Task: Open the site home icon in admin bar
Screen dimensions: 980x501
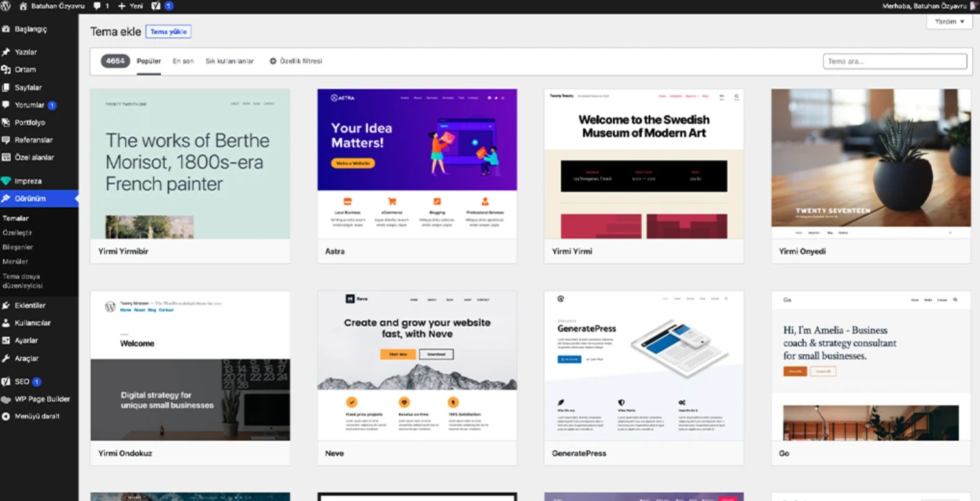Action: (x=23, y=6)
